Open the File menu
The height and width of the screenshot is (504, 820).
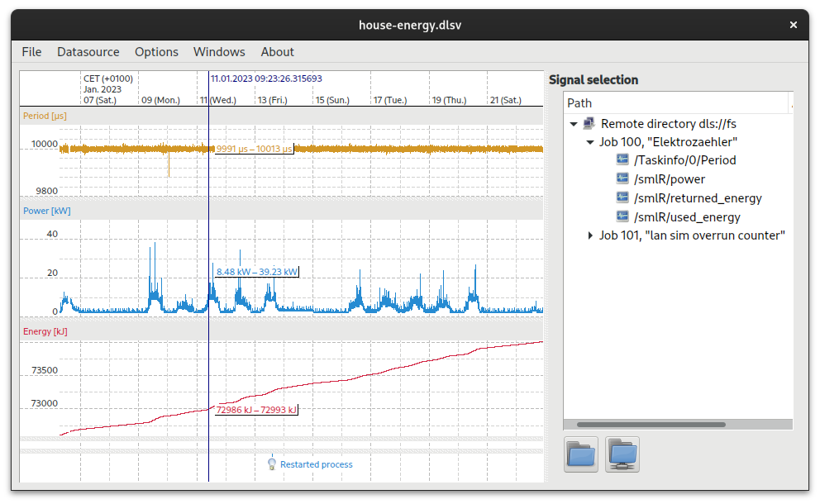click(x=31, y=51)
